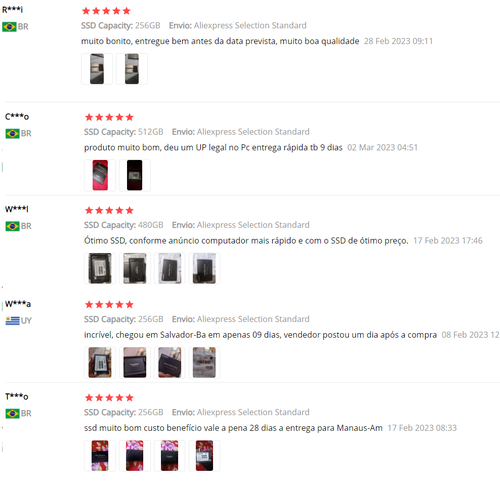Image resolution: width=500 pixels, height=483 pixels.
Task: Select reviewer name W***l
Action: 17,209
